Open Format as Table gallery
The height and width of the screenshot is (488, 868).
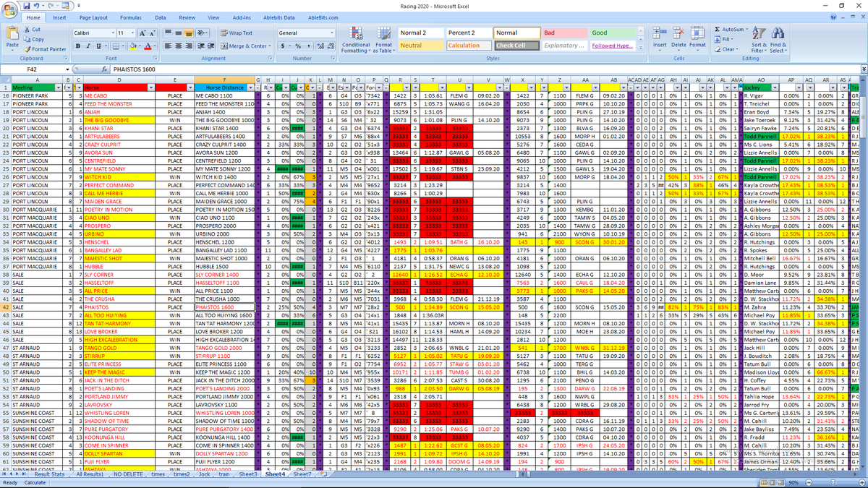[383, 40]
